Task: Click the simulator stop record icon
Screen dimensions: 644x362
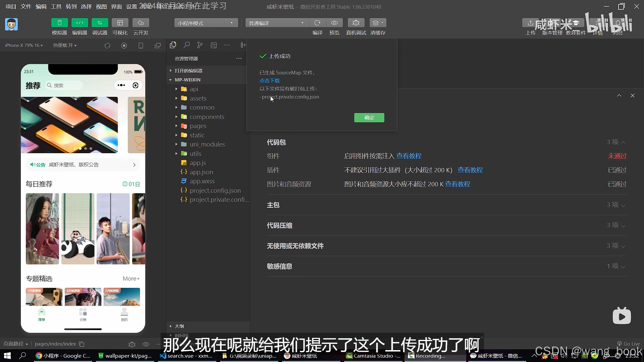Action: pos(124,46)
